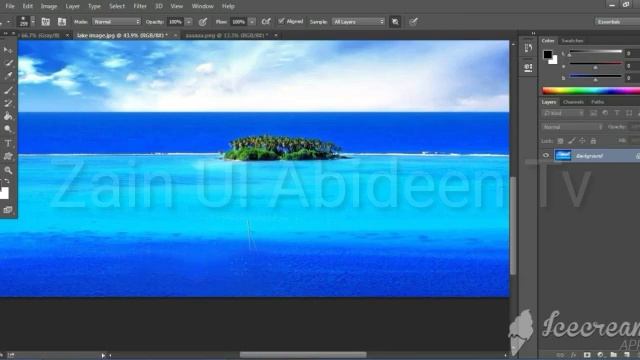Open the Select menu

click(x=117, y=6)
